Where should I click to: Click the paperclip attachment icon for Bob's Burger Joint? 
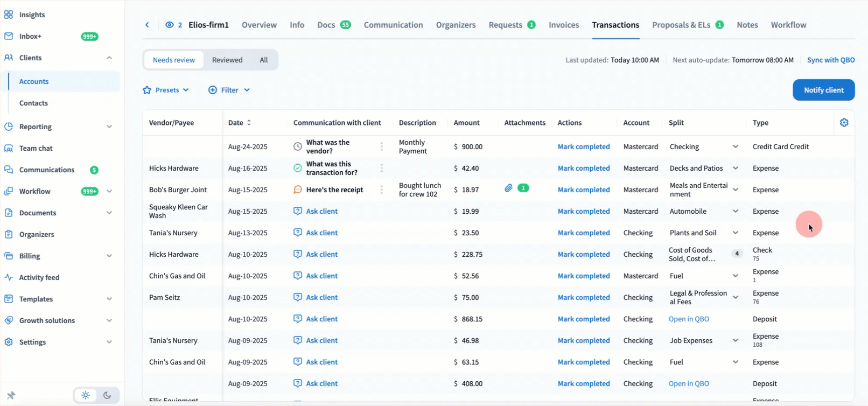point(508,188)
